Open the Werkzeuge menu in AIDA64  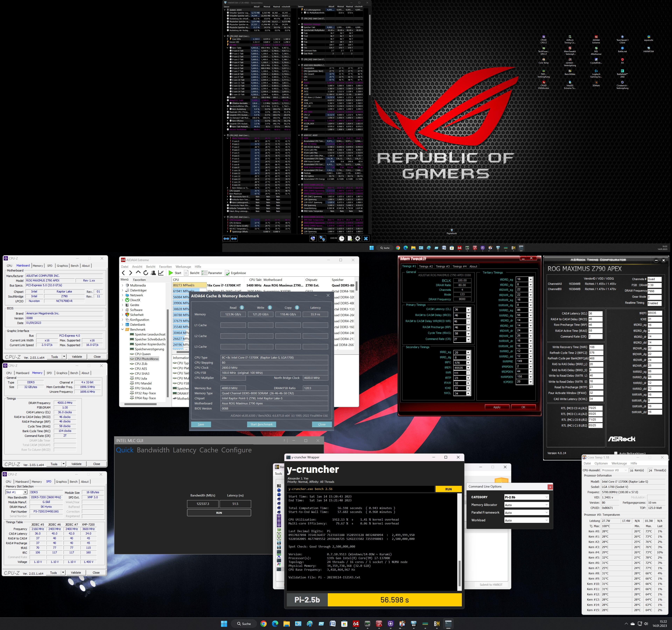coord(183,266)
